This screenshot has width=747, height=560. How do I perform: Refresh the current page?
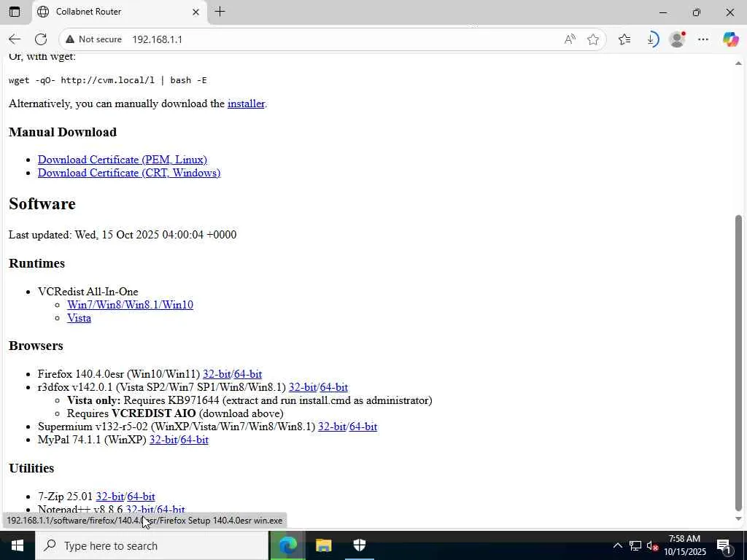41,39
